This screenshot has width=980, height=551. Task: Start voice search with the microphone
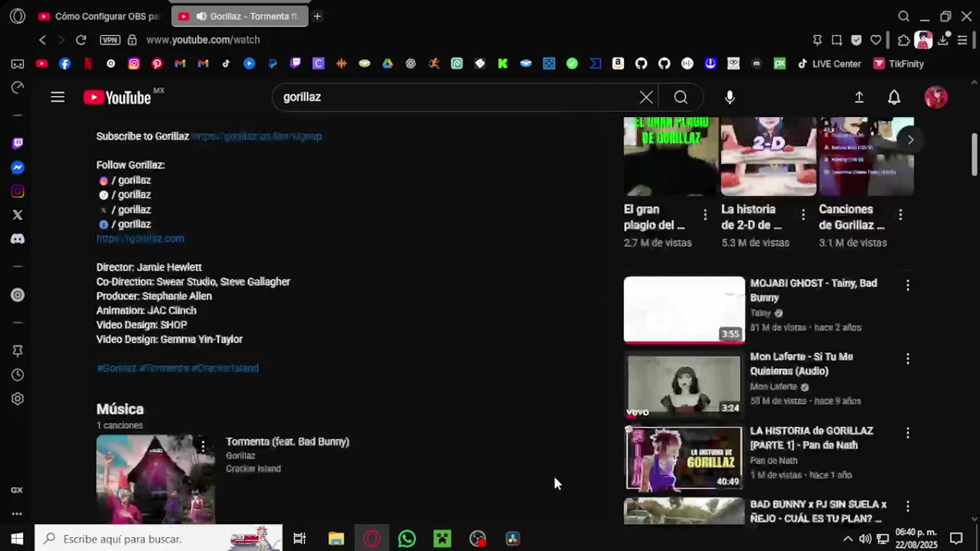730,97
